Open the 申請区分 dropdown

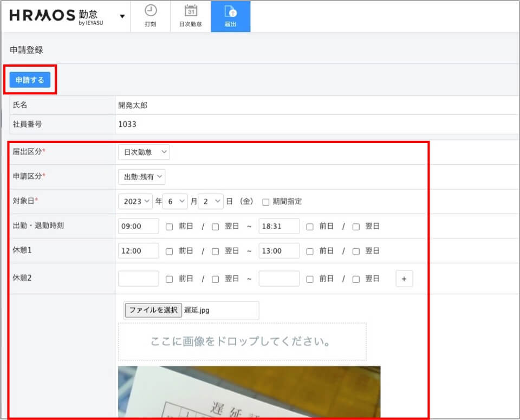click(141, 177)
